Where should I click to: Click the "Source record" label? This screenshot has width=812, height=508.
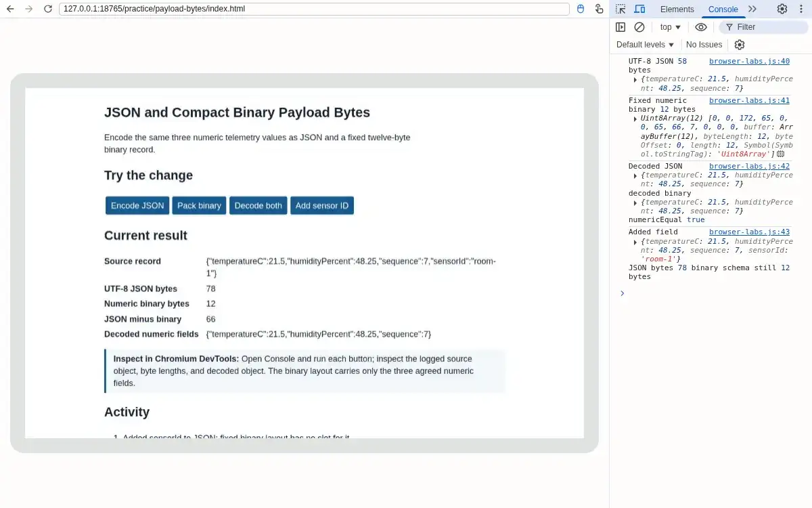pos(133,261)
